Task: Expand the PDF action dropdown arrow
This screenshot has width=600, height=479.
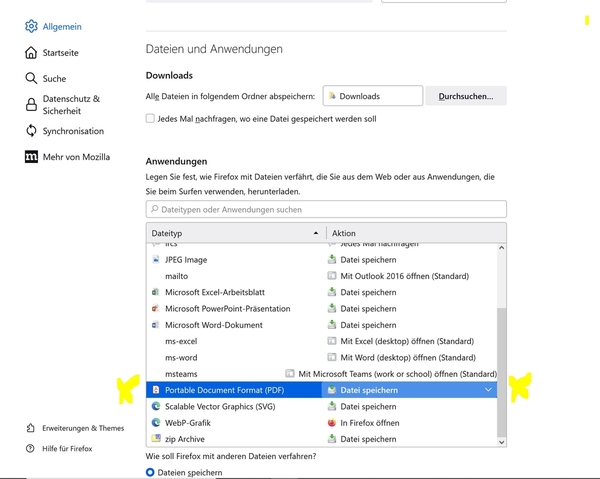Action: (x=488, y=390)
